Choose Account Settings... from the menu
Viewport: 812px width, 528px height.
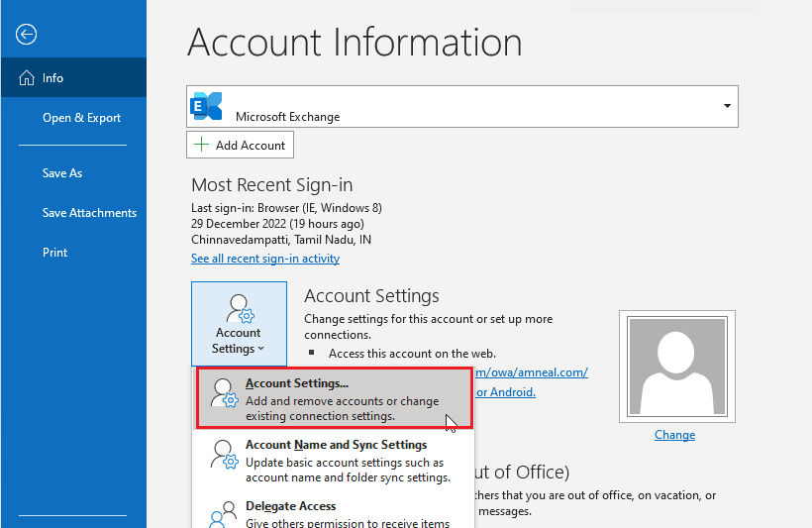334,398
